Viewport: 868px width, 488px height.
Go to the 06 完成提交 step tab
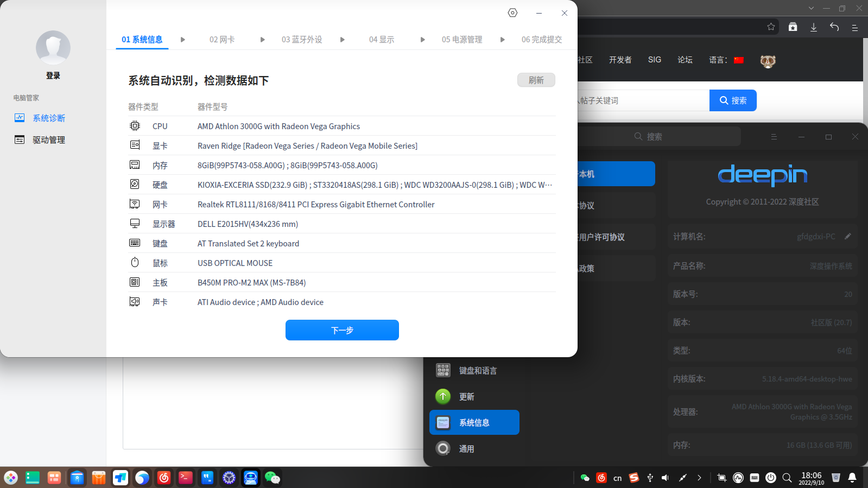542,40
